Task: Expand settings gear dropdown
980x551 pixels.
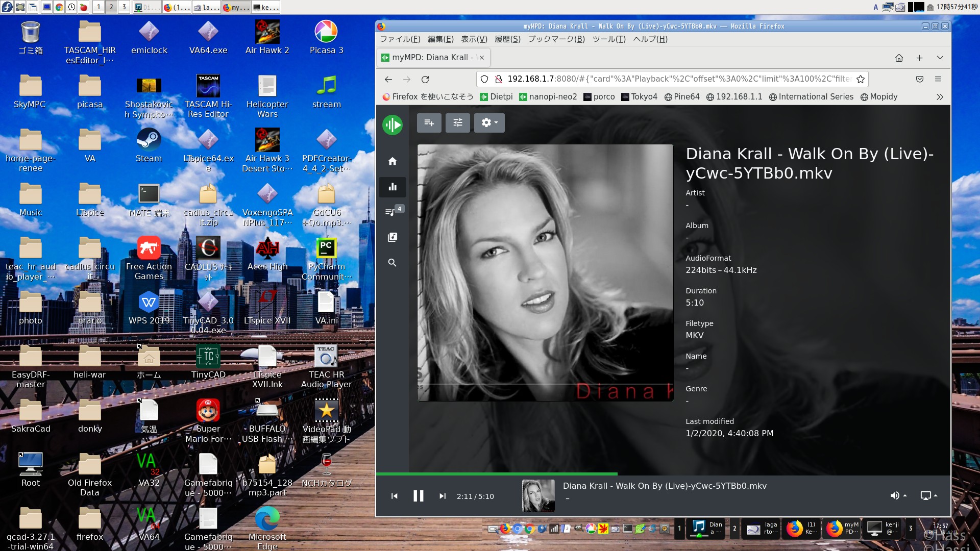Action: tap(489, 123)
